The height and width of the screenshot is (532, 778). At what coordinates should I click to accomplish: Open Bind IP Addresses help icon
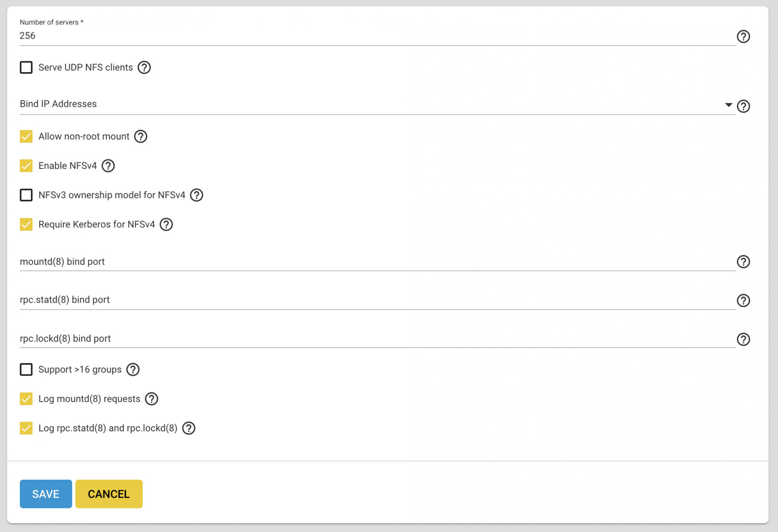pyautogui.click(x=743, y=106)
